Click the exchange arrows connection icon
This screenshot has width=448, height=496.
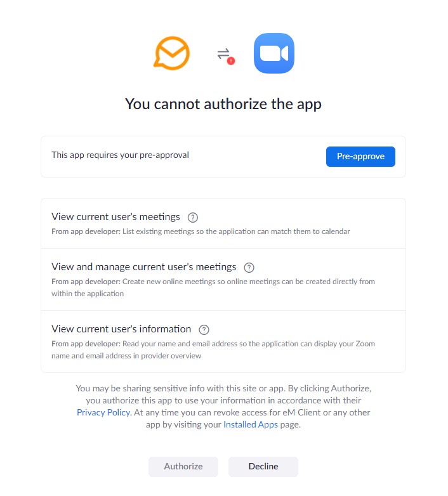pos(223,53)
